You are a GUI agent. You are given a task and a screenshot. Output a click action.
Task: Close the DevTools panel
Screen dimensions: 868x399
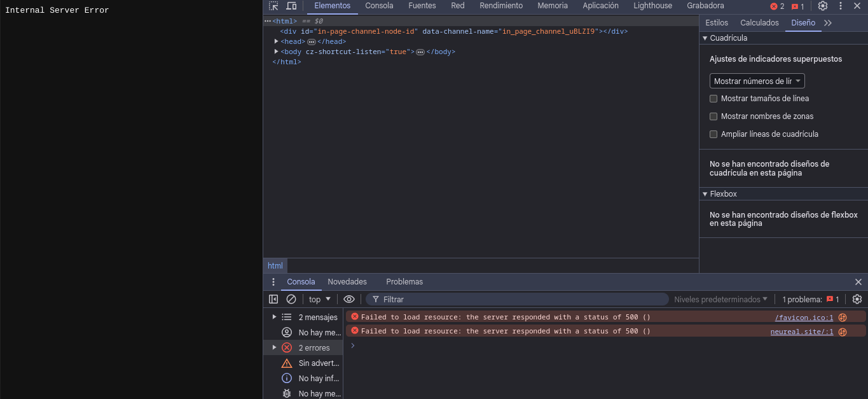coord(857,6)
